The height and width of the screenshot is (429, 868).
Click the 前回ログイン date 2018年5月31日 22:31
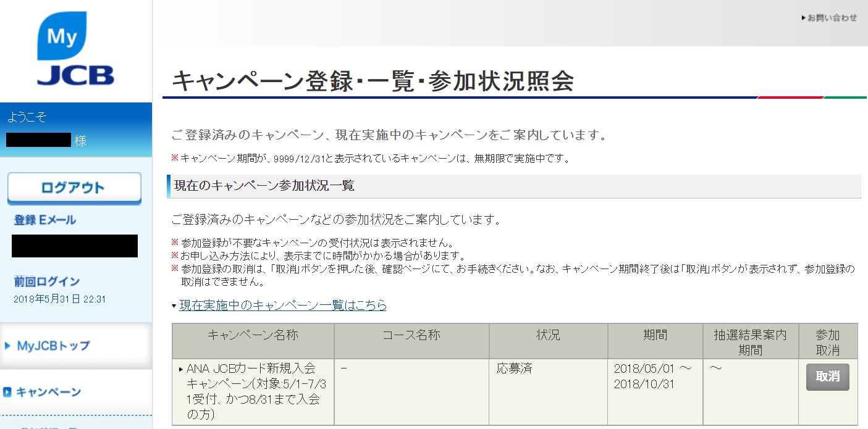[59, 299]
